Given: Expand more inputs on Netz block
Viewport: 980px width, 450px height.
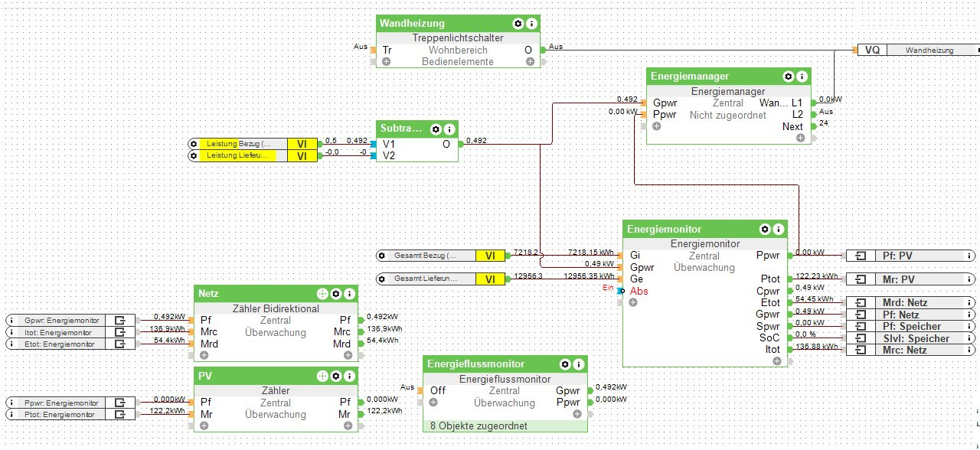Looking at the screenshot, I should tap(204, 355).
